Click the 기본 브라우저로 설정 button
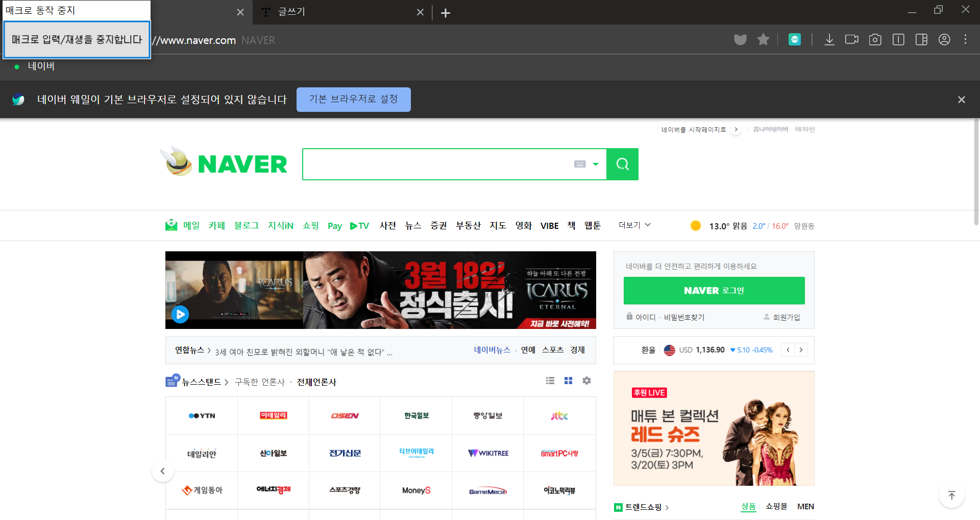 (353, 99)
